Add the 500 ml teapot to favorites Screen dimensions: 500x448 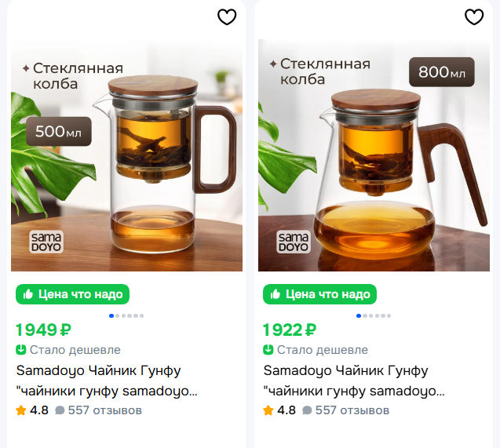click(227, 17)
